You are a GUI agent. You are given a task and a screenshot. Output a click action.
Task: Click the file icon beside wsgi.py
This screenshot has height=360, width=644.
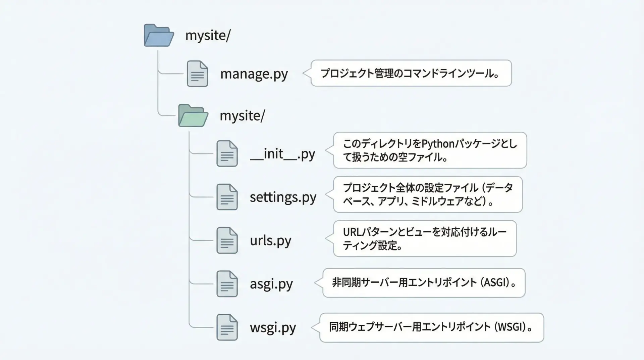click(x=227, y=327)
